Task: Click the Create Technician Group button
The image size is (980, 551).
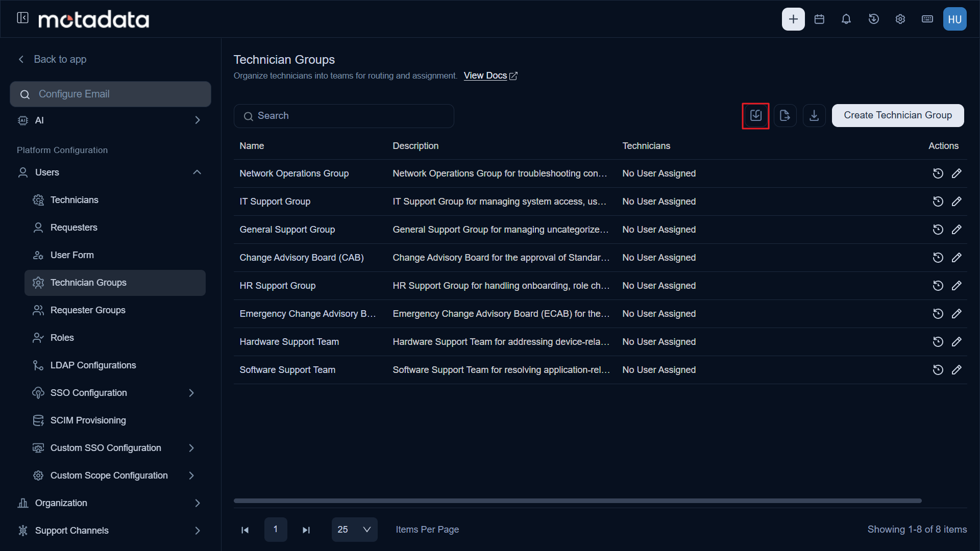Action: click(x=898, y=116)
